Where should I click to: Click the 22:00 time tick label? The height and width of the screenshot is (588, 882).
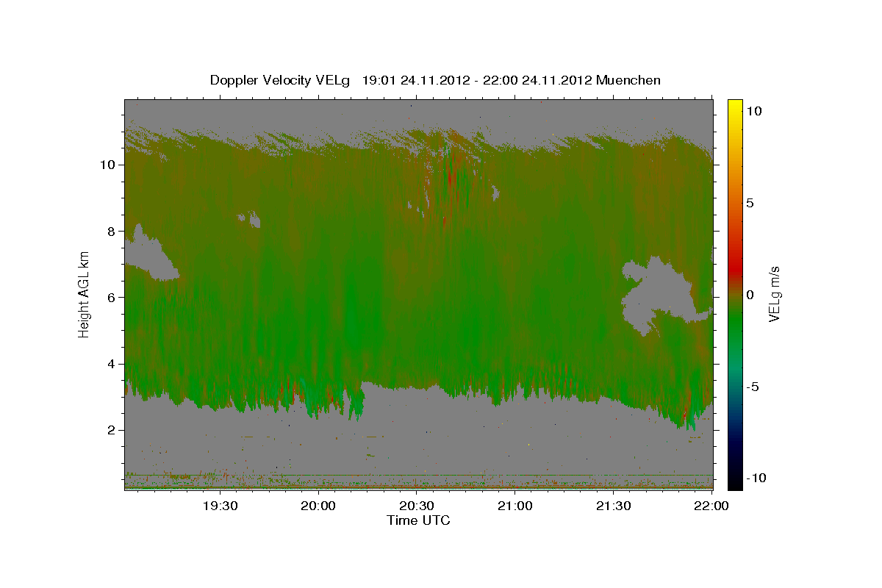pyautogui.click(x=711, y=506)
